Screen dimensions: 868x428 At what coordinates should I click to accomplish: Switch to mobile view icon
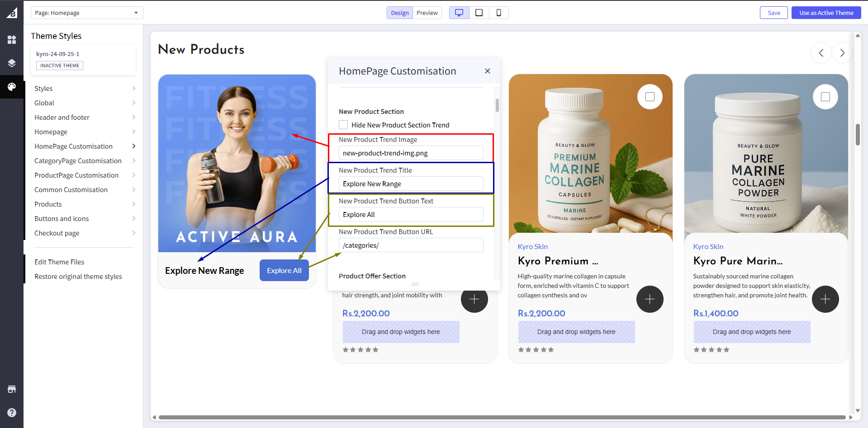(x=498, y=13)
